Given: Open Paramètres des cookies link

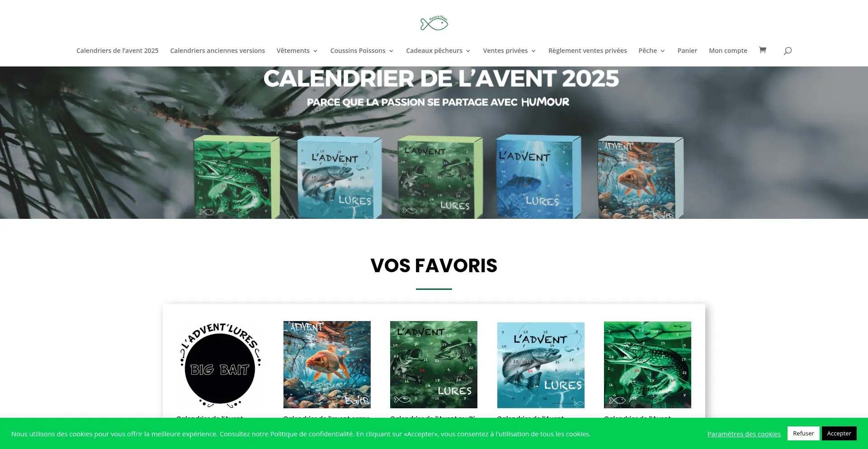Looking at the screenshot, I should coord(744,434).
